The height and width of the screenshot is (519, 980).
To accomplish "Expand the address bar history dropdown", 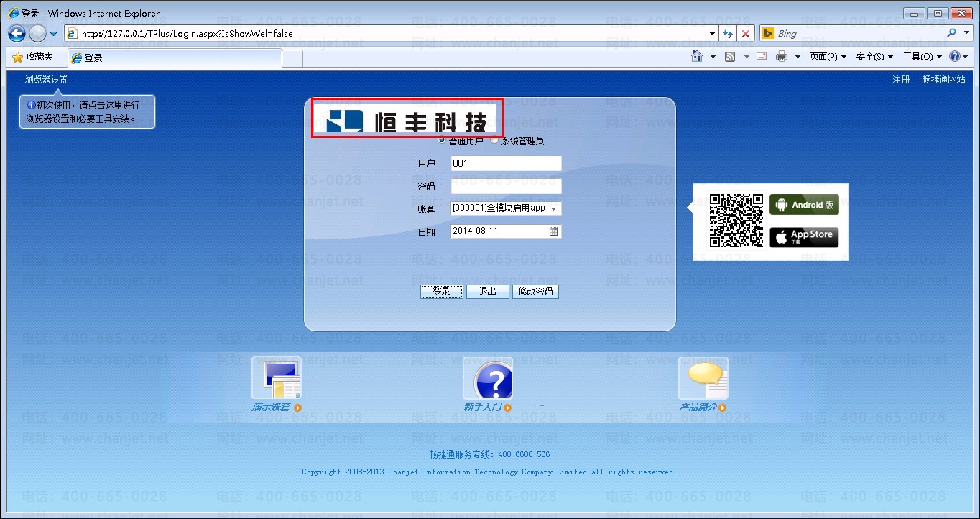I will tap(712, 34).
